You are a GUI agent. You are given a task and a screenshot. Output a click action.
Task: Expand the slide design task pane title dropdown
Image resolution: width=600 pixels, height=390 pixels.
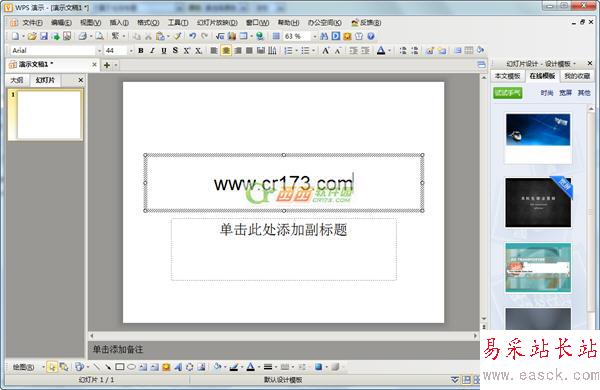pos(574,64)
